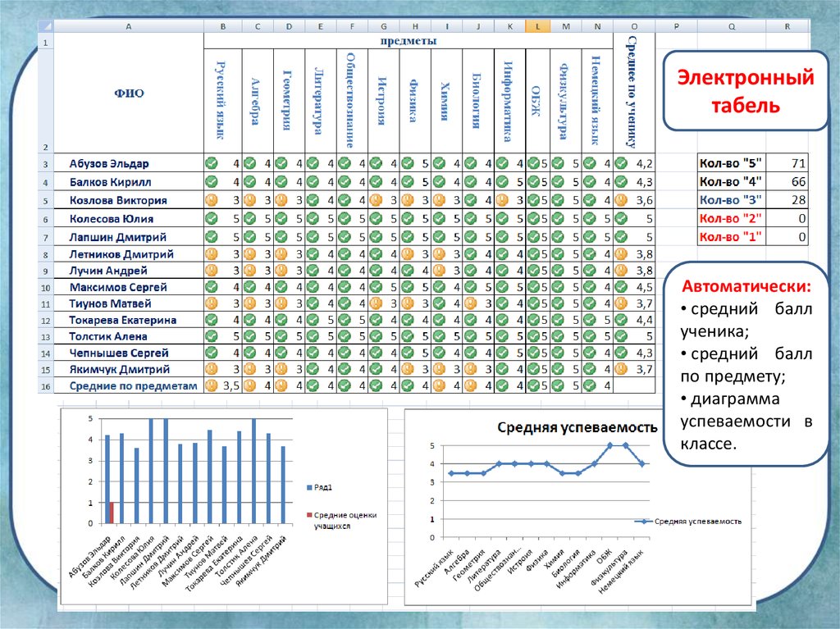Select column A header
Screen dimensions: 840x629
pos(129,26)
